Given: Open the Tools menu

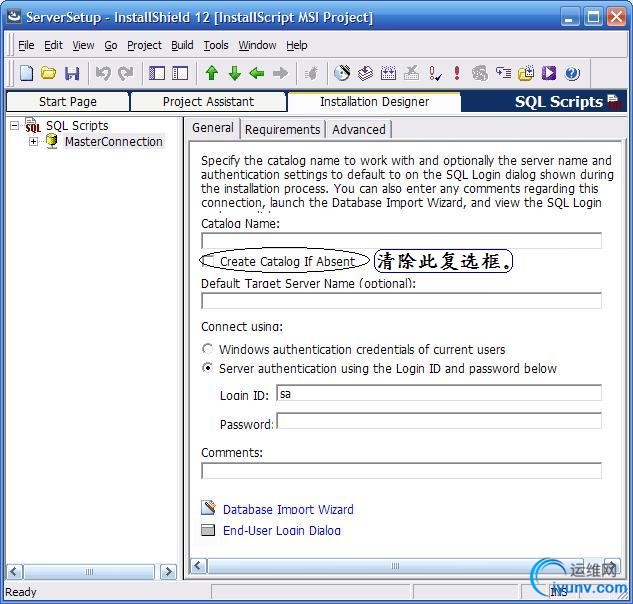Looking at the screenshot, I should tap(216, 45).
